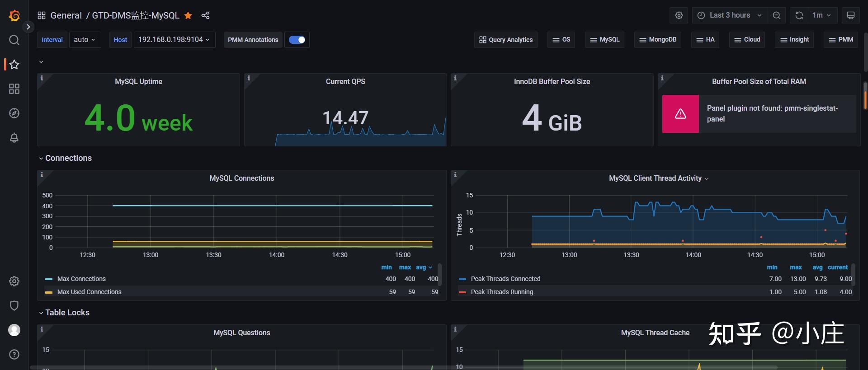This screenshot has height=370, width=868.
Task: Open the search dashboards icon
Action: coord(14,40)
